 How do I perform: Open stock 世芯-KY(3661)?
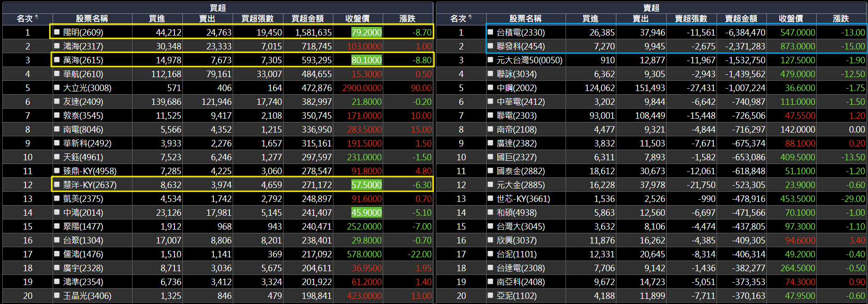coord(524,199)
